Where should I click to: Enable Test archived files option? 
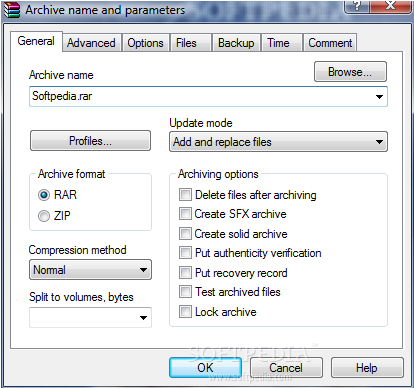tap(185, 292)
